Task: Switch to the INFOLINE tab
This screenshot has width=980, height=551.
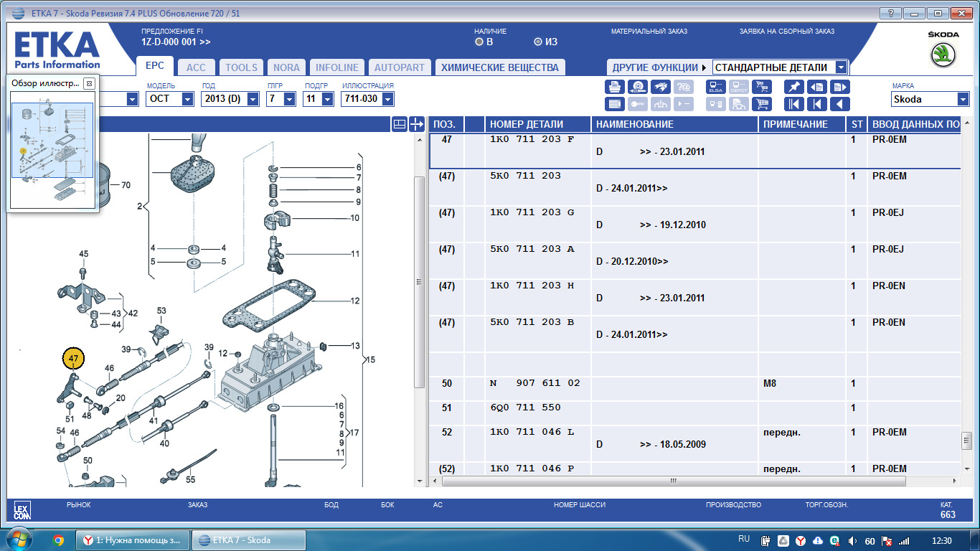Action: click(337, 67)
